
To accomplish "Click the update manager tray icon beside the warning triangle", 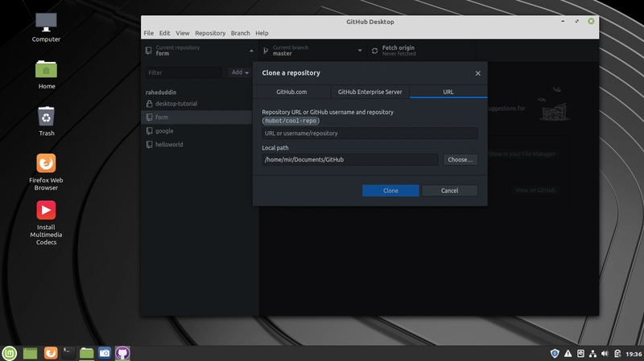I will click(x=580, y=353).
